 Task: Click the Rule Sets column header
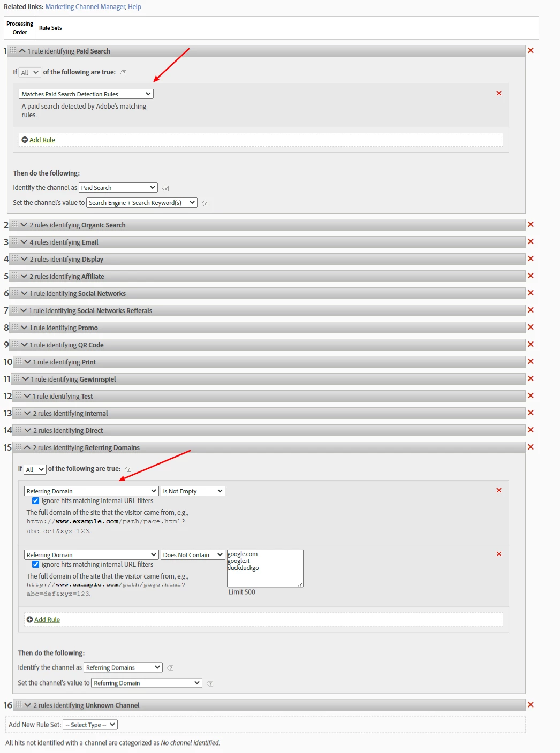[x=50, y=28]
